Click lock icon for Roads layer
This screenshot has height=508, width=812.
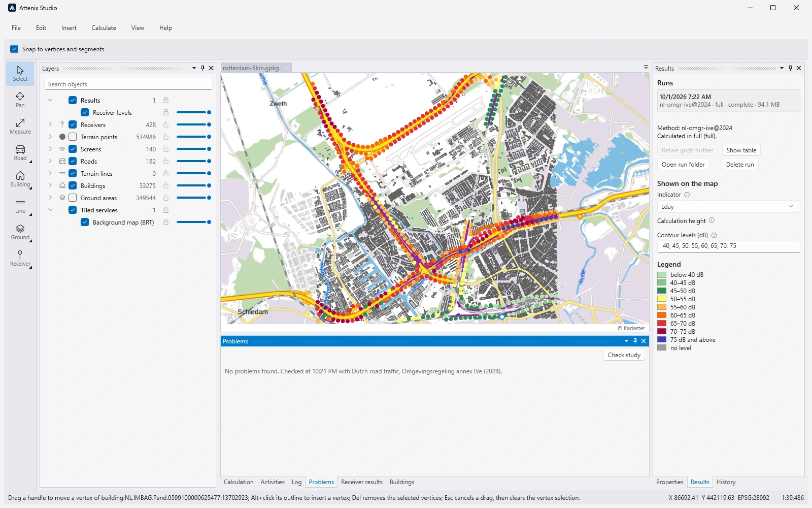(166, 161)
